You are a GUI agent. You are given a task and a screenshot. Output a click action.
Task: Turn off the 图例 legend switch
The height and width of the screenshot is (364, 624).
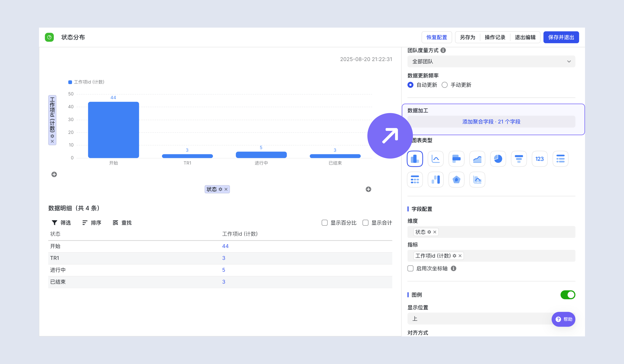pyautogui.click(x=568, y=295)
